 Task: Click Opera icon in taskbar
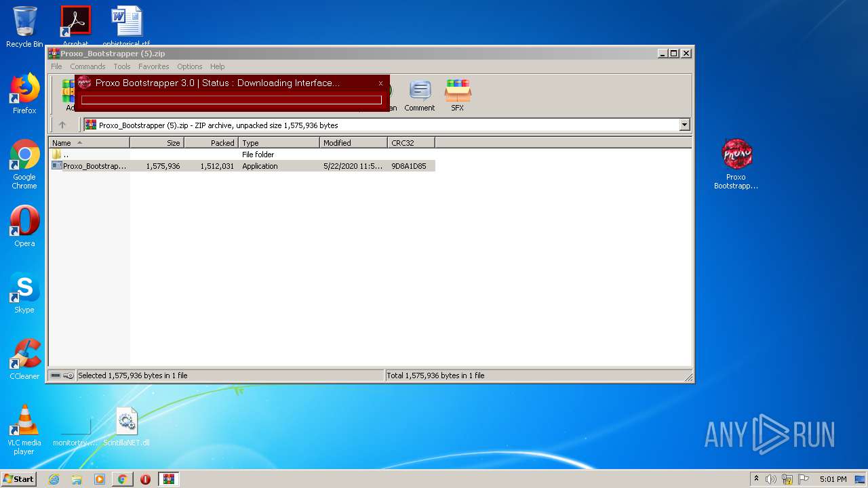tap(145, 479)
